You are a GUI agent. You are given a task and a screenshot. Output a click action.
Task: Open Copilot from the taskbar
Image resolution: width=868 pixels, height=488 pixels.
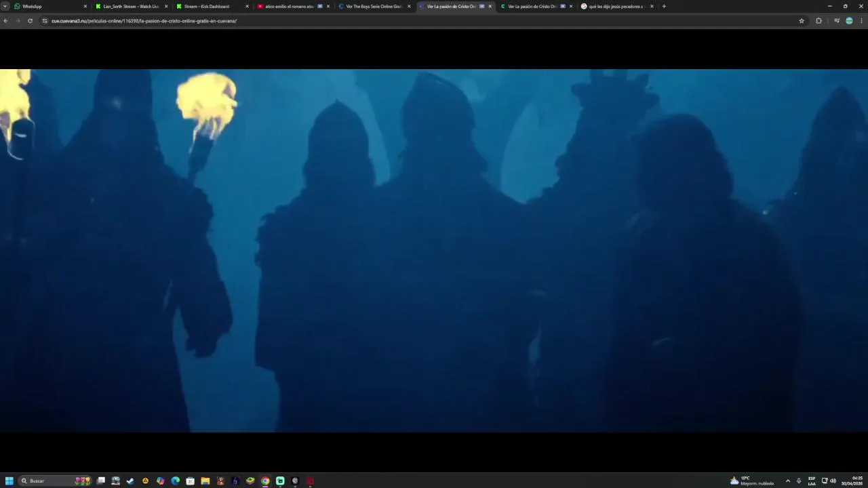click(x=161, y=481)
